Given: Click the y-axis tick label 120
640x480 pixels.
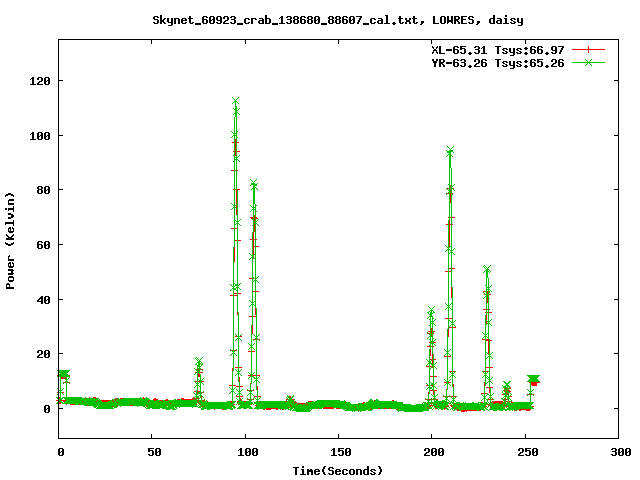Looking at the screenshot, I should point(40,81).
